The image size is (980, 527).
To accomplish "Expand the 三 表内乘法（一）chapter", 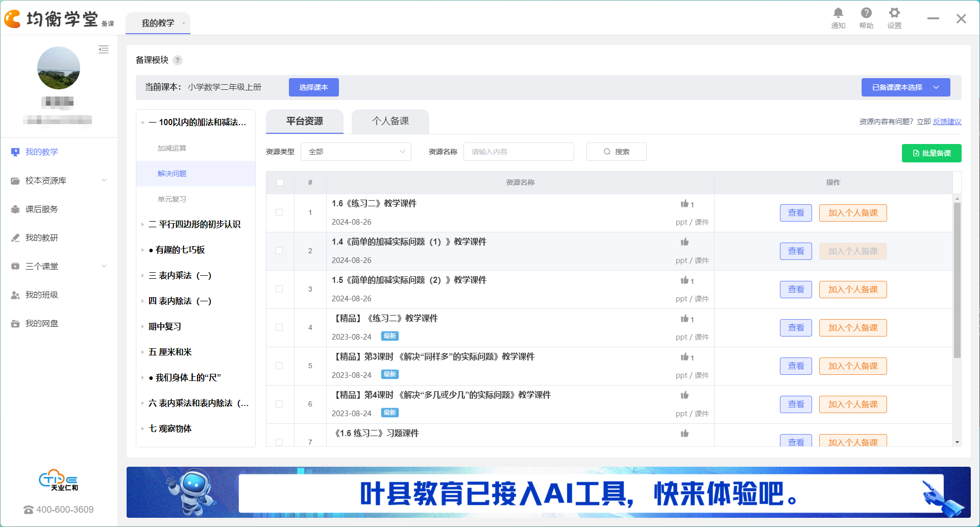I will point(180,275).
